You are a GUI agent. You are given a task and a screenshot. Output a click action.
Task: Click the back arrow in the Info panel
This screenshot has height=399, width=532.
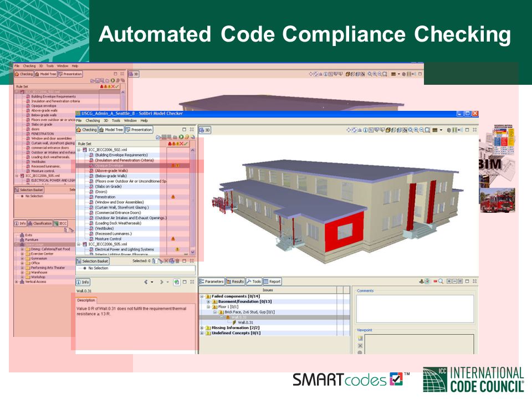coord(146,282)
